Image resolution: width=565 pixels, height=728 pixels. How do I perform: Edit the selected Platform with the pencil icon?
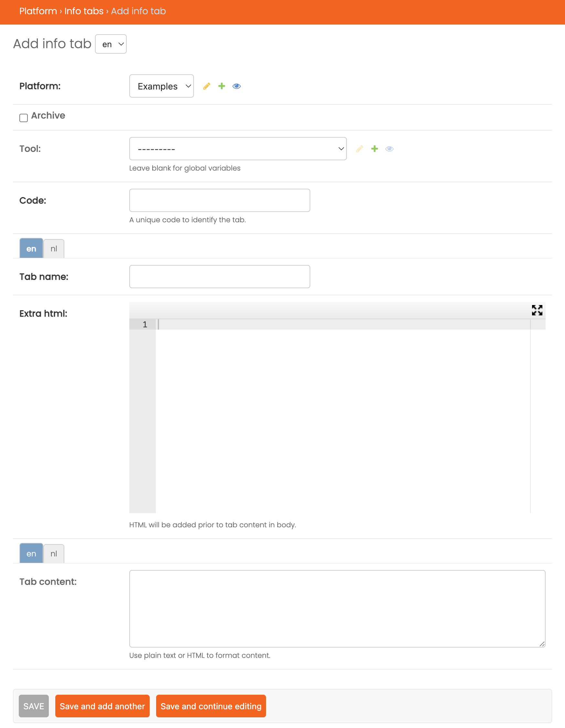coord(207,86)
